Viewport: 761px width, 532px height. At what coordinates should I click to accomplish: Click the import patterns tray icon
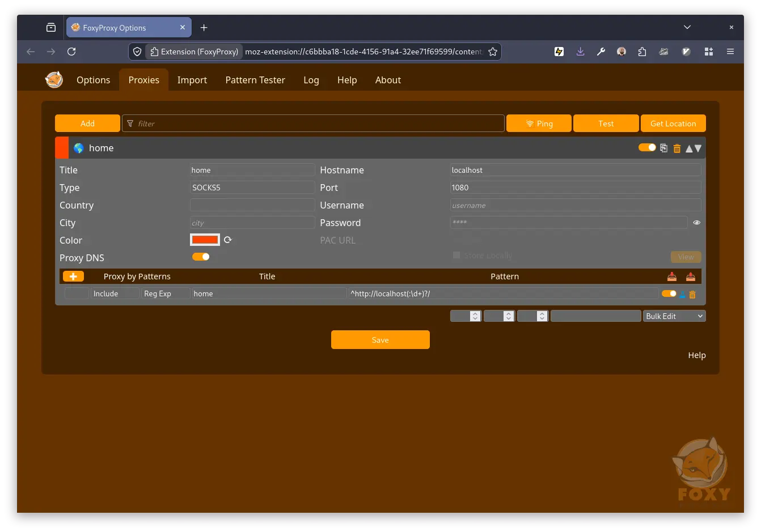[672, 276]
